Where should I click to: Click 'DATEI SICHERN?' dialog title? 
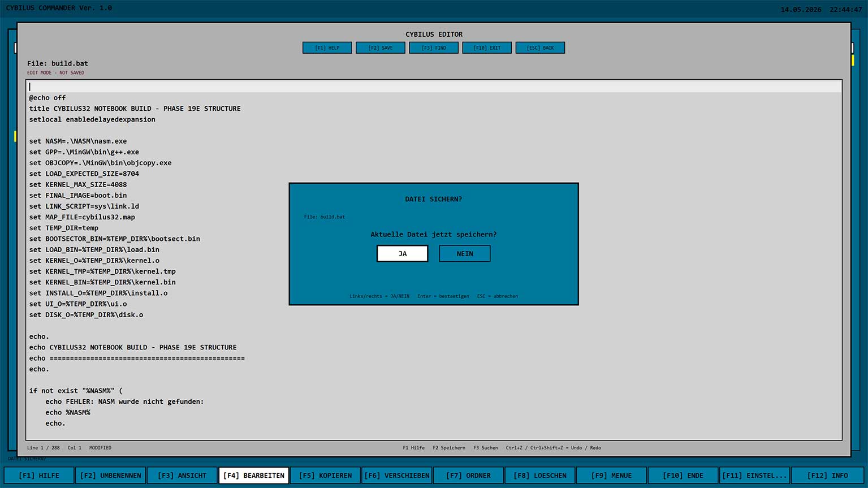tap(434, 199)
